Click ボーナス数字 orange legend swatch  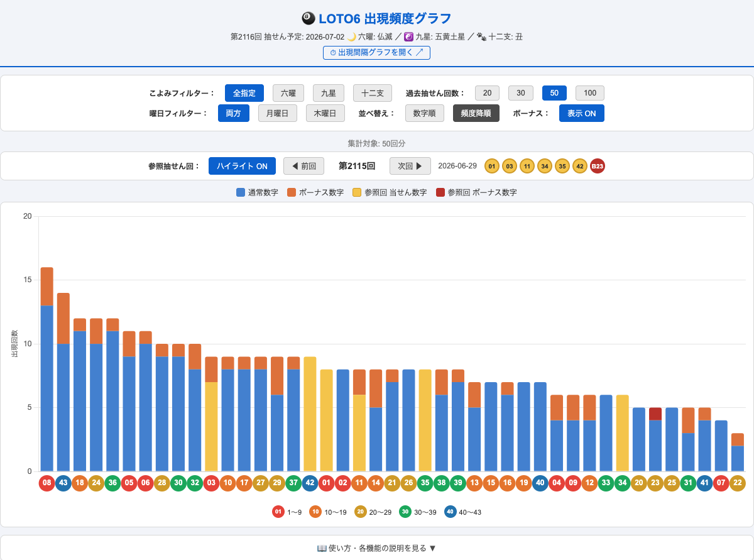tap(292, 192)
